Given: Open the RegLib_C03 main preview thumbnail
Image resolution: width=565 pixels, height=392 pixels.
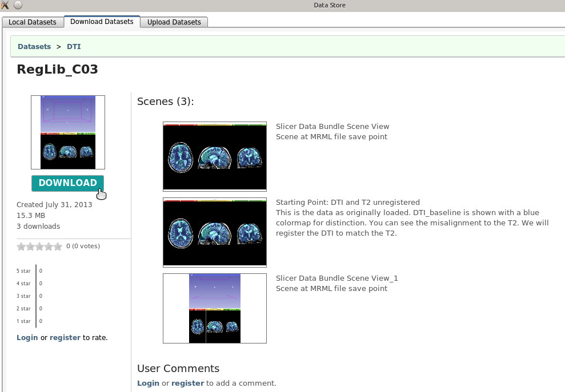Looking at the screenshot, I should 68,132.
